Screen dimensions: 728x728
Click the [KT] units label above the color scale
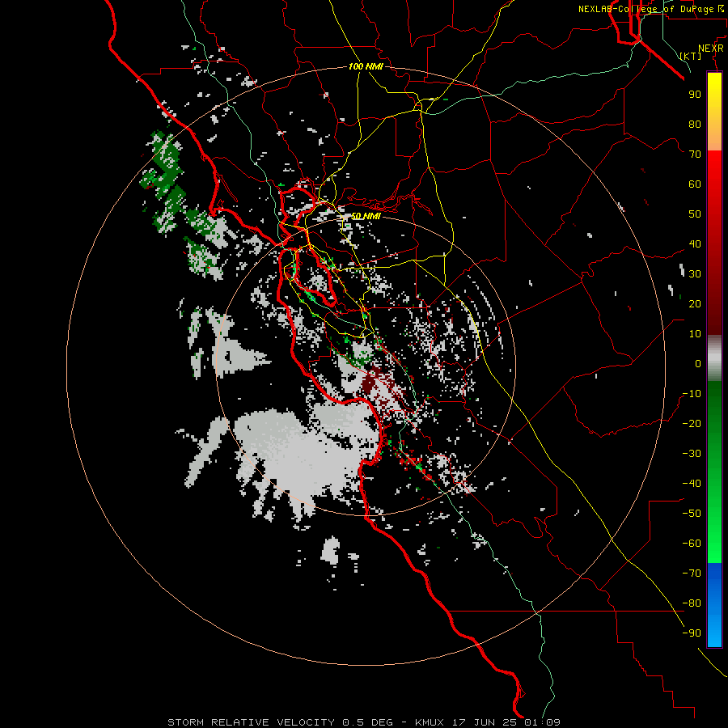691,56
